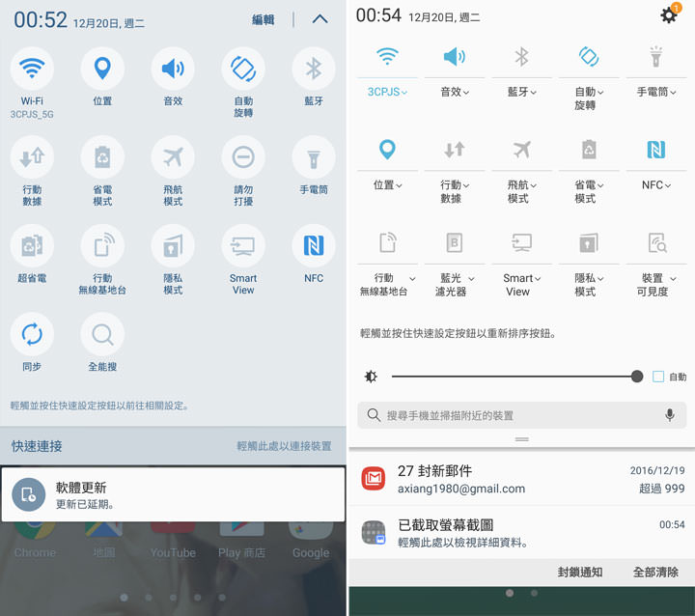Screen dimensions: 695x616
Task: Open the 軟體更新 software update notification
Action: pos(173,494)
